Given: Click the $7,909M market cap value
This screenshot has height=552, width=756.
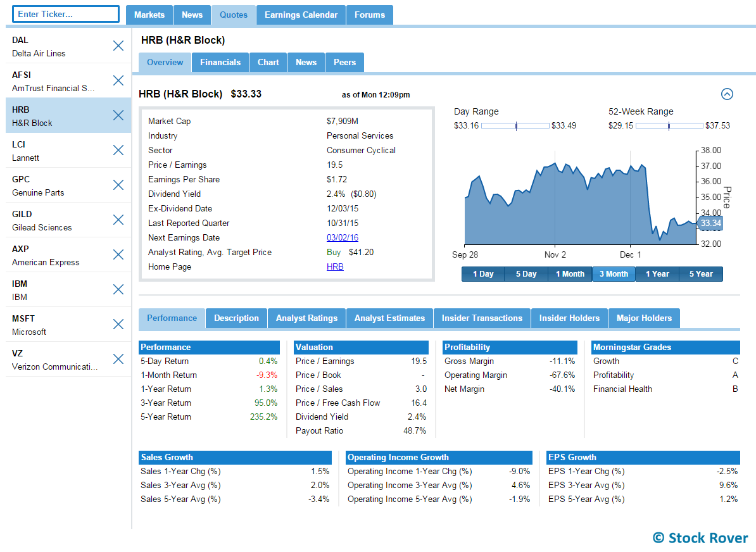Looking at the screenshot, I should pyautogui.click(x=343, y=121).
